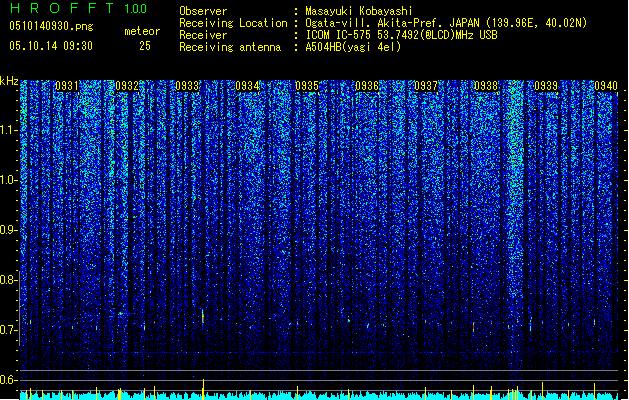Image resolution: width=629 pixels, height=400 pixels.
Task: Click the 1.1 kHz axis label
Action: (x=9, y=130)
